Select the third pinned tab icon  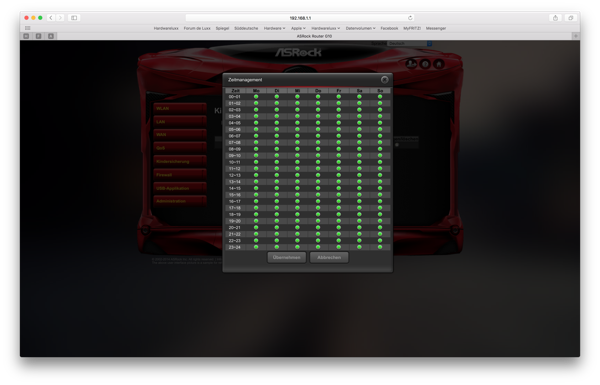click(51, 36)
